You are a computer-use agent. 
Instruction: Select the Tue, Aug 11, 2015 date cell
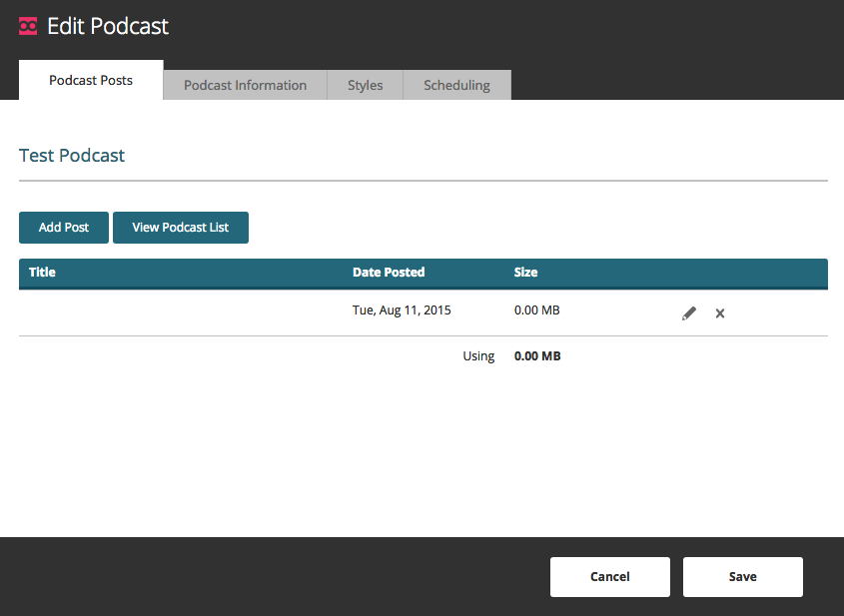tap(402, 310)
